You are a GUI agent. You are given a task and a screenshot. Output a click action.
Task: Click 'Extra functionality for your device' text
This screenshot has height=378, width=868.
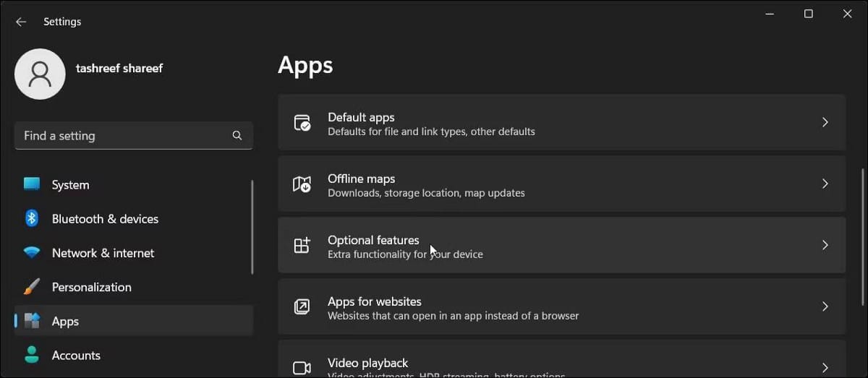point(405,254)
